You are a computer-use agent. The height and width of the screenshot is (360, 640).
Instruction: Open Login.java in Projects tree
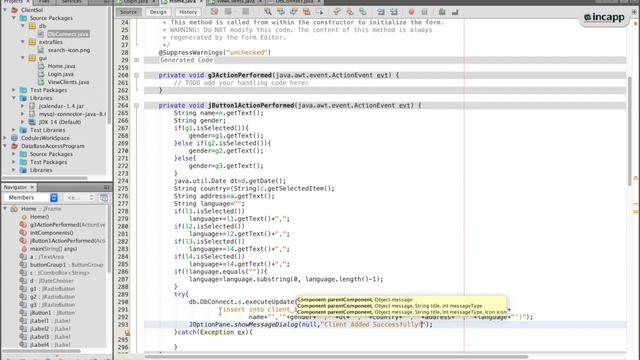pyautogui.click(x=60, y=74)
